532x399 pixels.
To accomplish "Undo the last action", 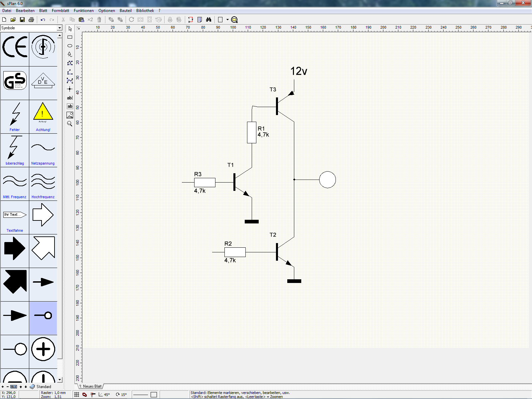I will 43,20.
